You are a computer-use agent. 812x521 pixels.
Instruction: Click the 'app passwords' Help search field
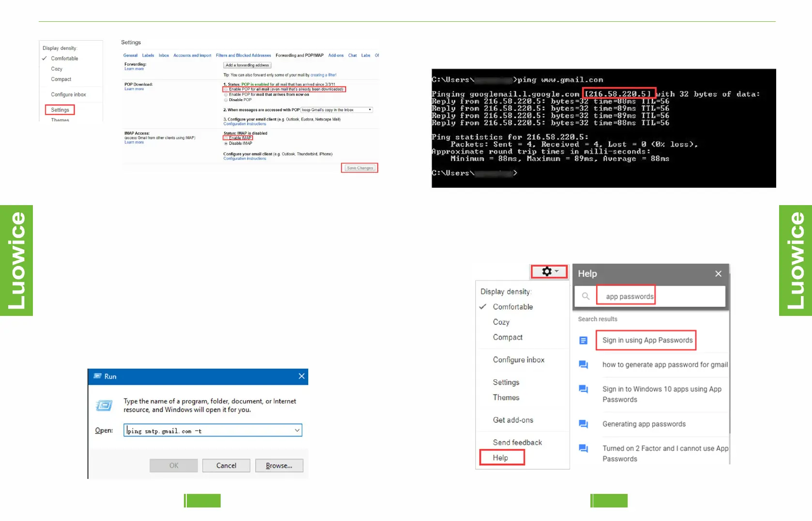(x=629, y=297)
